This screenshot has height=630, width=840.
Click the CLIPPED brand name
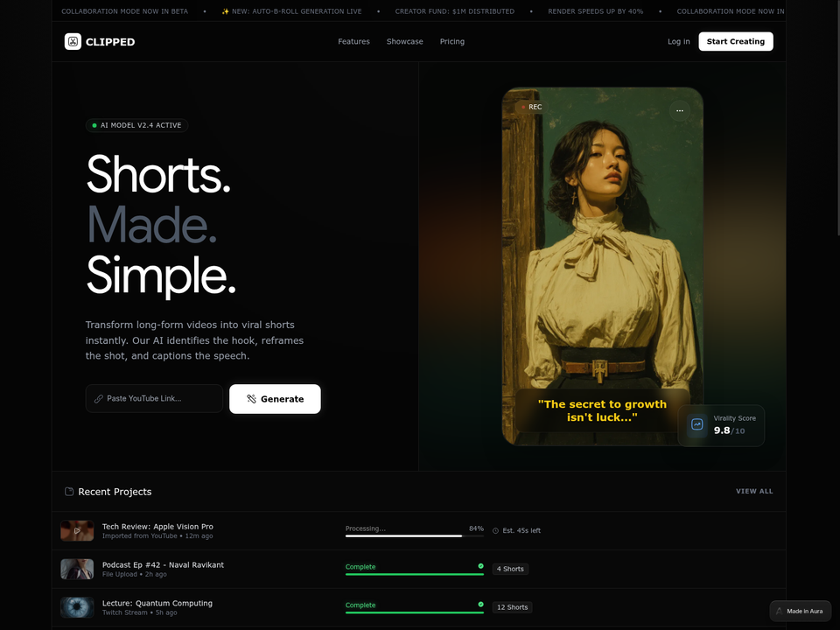tap(110, 42)
